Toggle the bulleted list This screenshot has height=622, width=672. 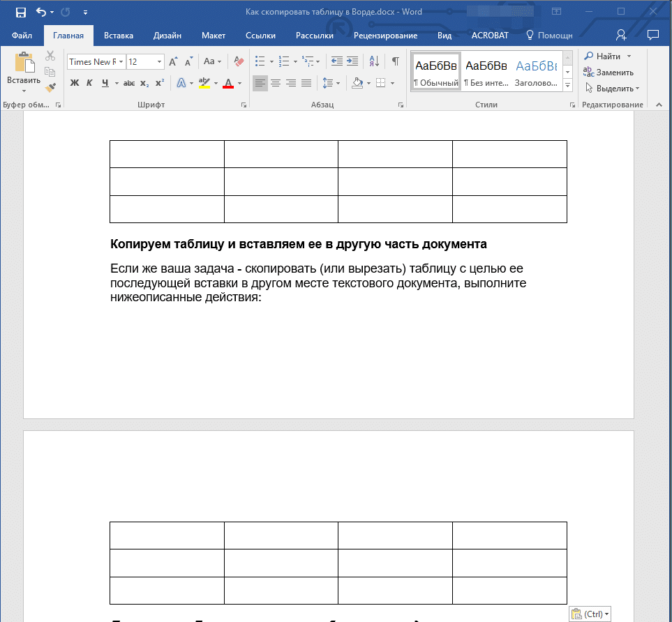260,61
